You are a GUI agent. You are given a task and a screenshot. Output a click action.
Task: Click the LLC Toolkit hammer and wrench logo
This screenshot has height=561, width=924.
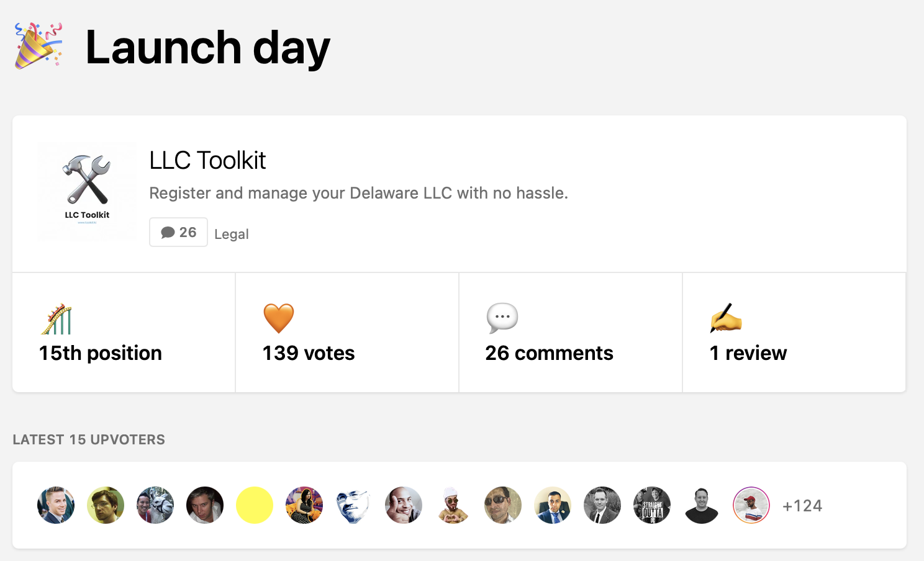coord(87,192)
